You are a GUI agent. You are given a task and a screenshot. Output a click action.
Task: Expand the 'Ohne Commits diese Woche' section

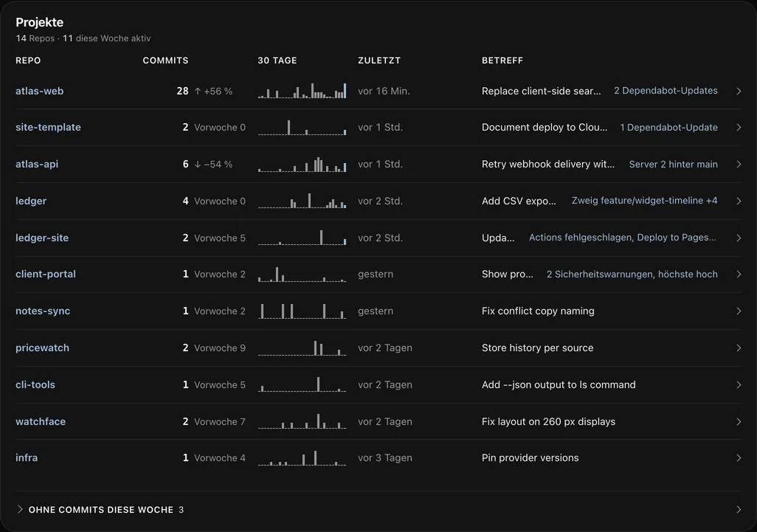click(100, 509)
